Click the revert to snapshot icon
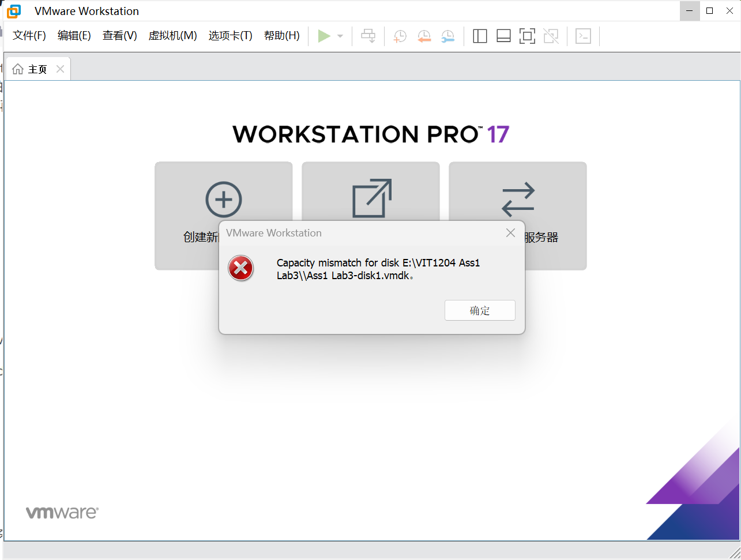 [424, 36]
